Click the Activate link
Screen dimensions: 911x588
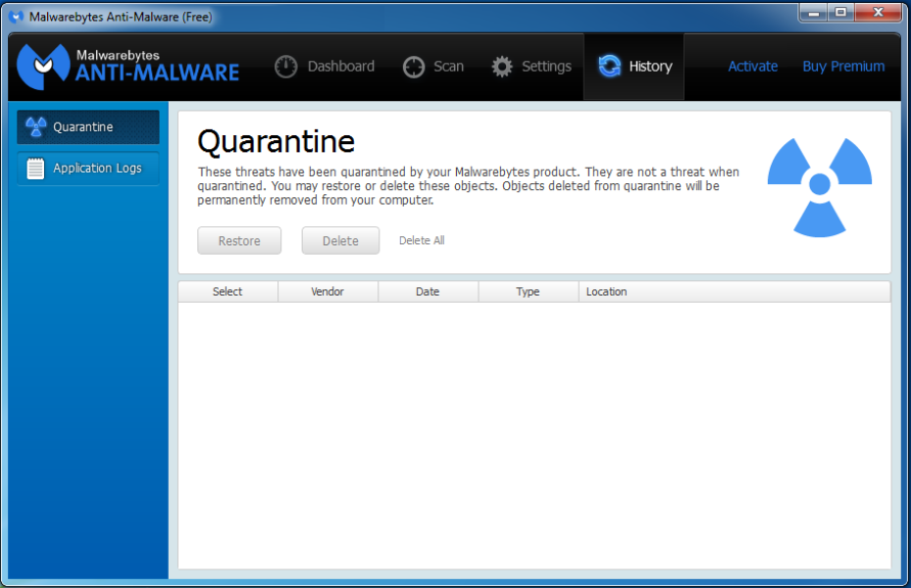point(753,67)
